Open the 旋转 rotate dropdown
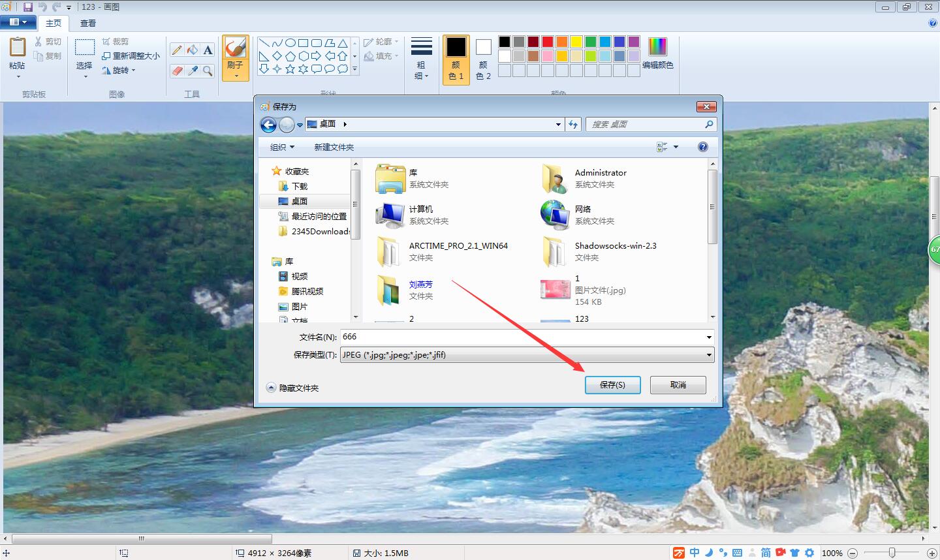940x560 pixels. click(119, 70)
